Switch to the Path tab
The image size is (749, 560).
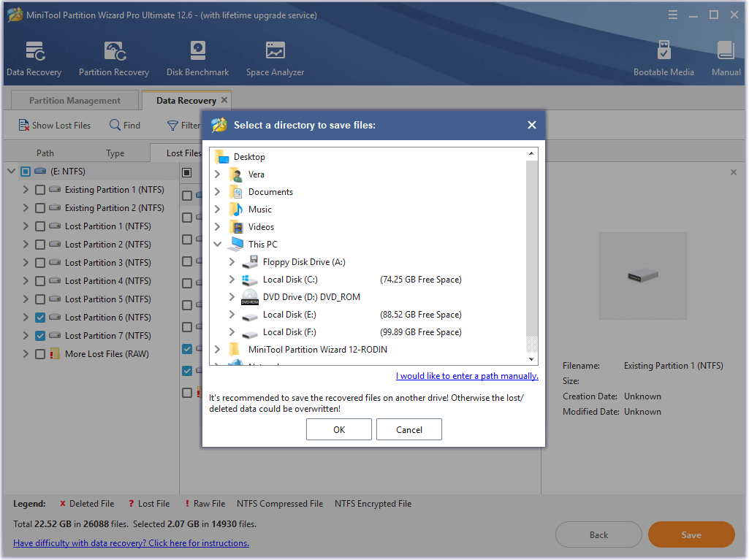tap(45, 153)
